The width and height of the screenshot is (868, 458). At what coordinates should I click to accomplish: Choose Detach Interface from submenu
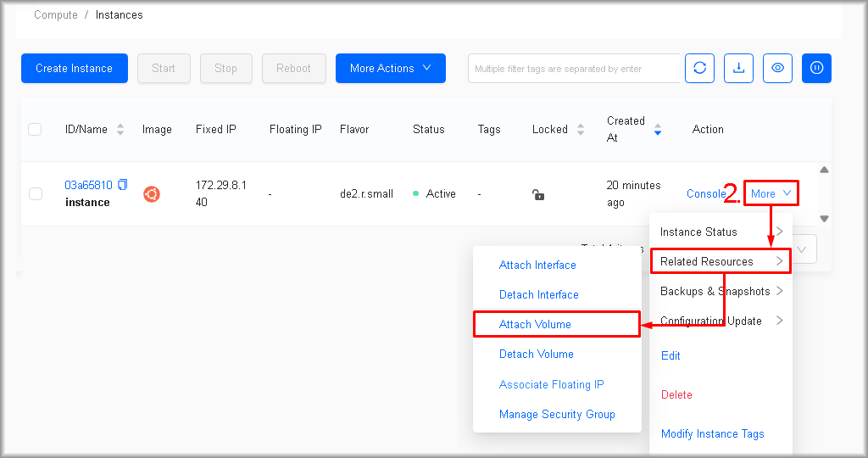(538, 294)
